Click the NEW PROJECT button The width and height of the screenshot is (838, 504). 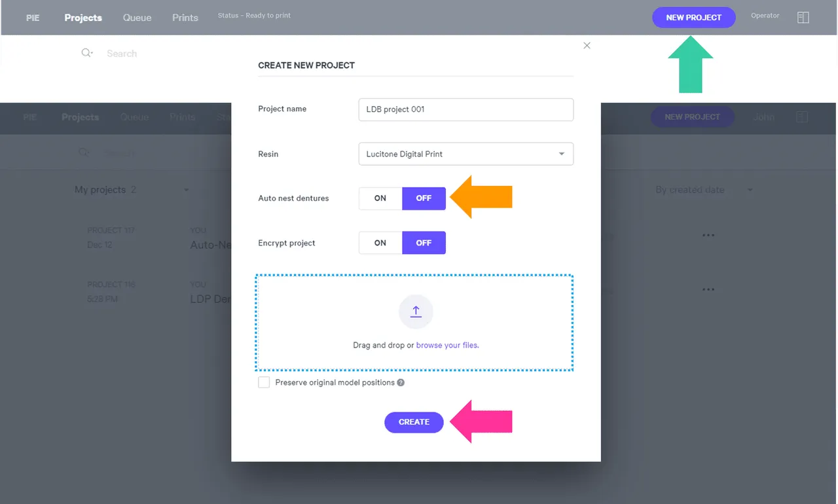(x=693, y=18)
